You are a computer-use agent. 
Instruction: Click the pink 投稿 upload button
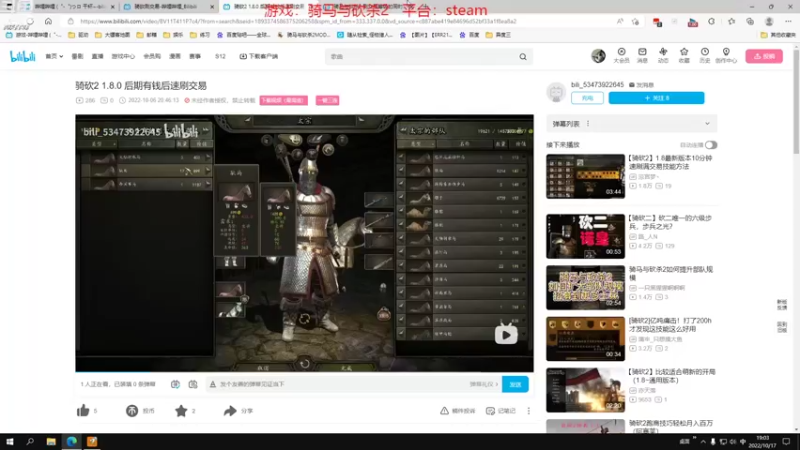tap(764, 56)
